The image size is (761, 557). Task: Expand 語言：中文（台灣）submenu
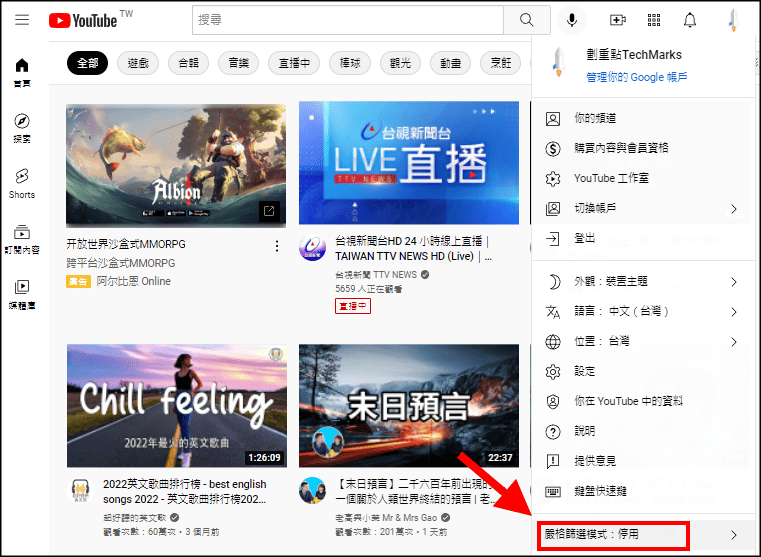click(643, 311)
